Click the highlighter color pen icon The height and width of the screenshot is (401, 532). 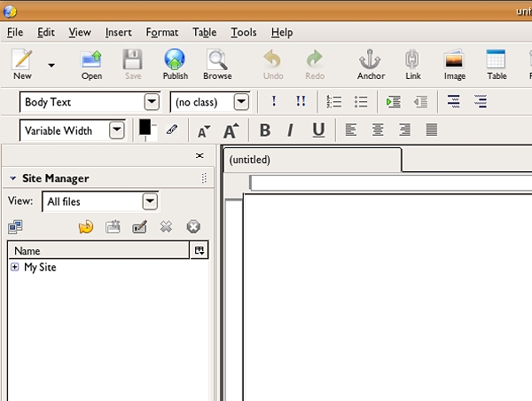click(x=172, y=130)
